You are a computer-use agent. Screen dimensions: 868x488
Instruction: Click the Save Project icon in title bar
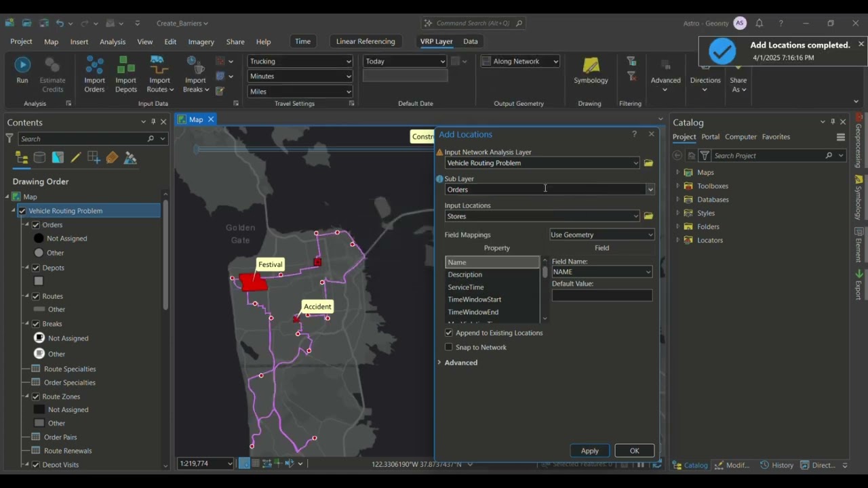click(x=43, y=23)
